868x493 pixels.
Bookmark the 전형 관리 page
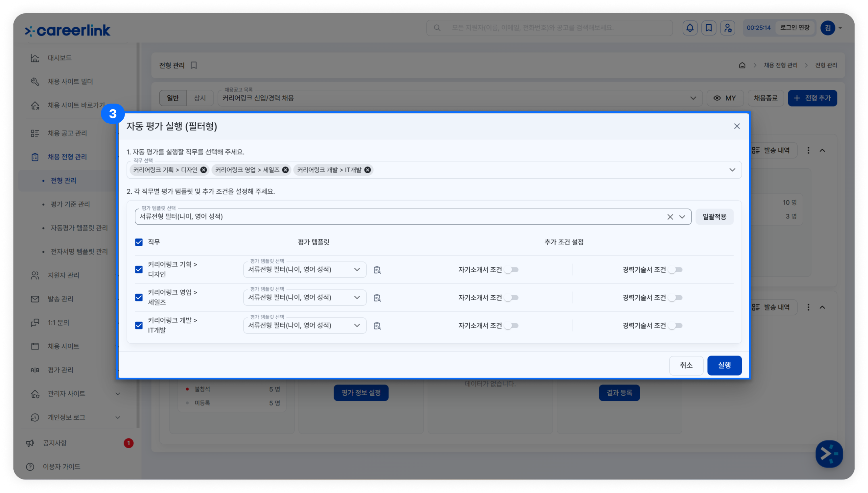194,65
